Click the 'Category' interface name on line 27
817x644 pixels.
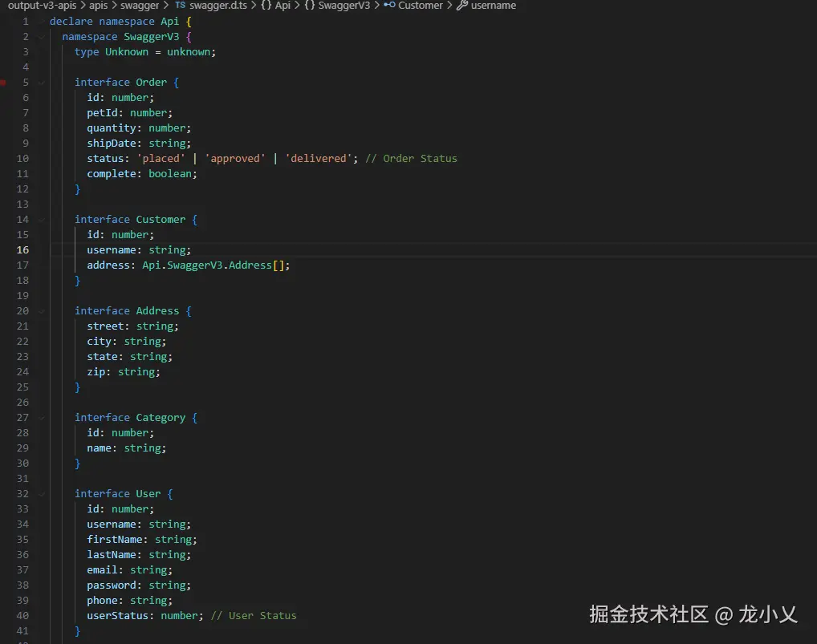pyautogui.click(x=161, y=418)
